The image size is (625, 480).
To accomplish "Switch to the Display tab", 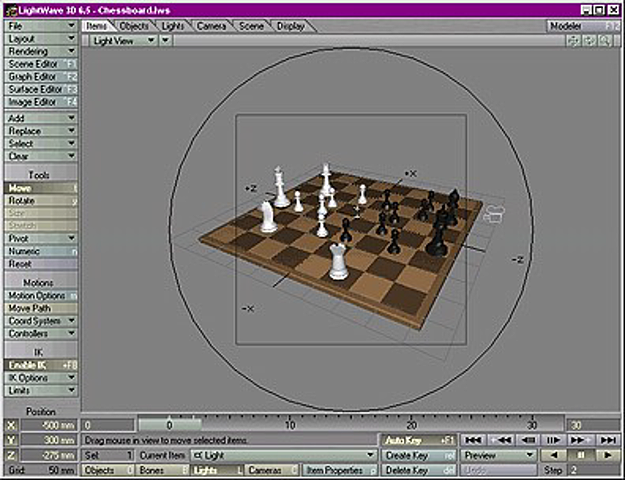I will tap(291, 26).
